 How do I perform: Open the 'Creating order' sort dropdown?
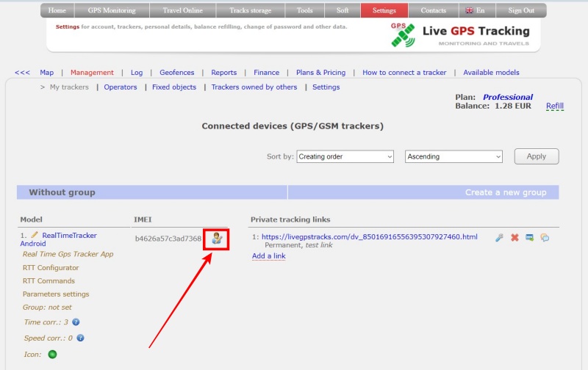click(345, 156)
